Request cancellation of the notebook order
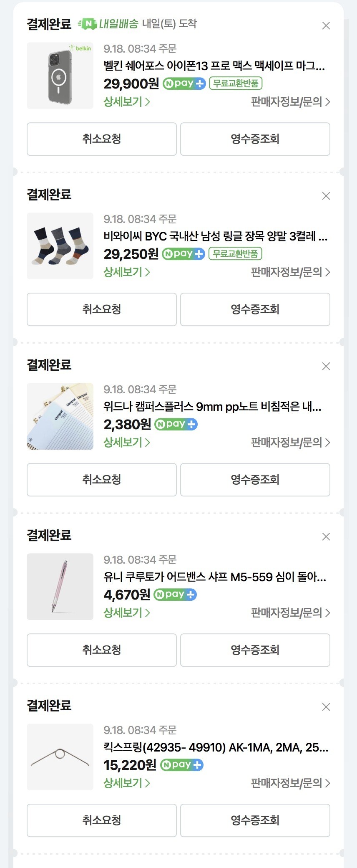 point(102,480)
